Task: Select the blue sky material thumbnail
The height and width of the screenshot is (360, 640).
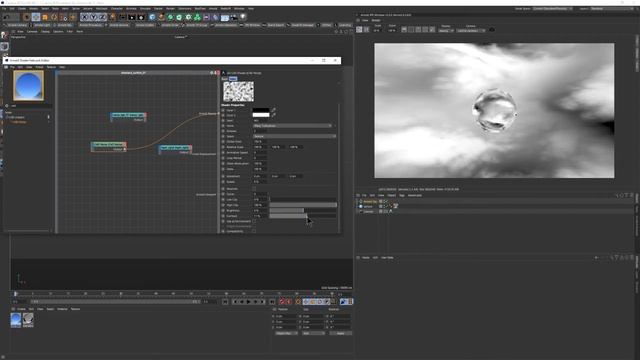Action: [x=16, y=320]
